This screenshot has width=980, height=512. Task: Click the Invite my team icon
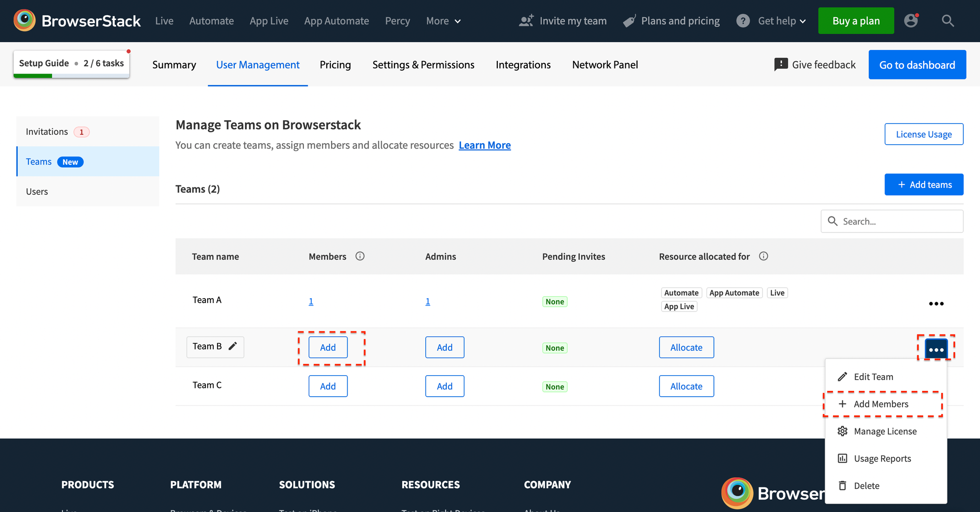(x=526, y=21)
